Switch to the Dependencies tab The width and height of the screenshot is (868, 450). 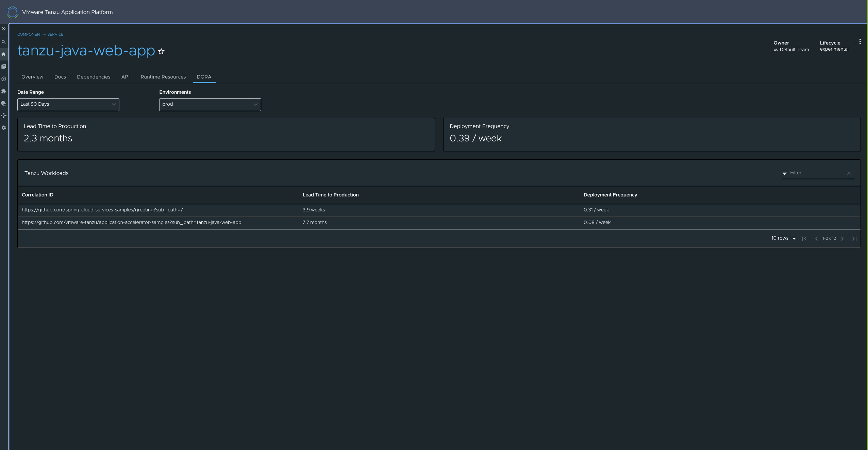pos(94,76)
